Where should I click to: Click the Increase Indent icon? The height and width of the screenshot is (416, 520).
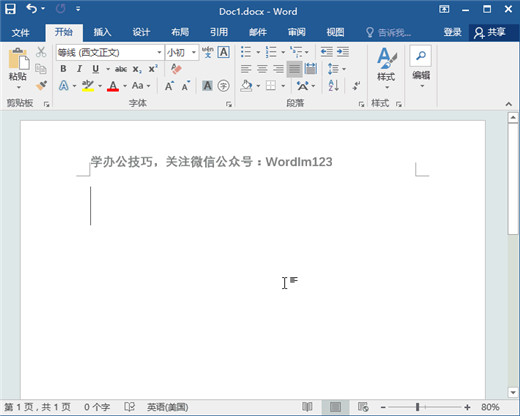coord(343,52)
